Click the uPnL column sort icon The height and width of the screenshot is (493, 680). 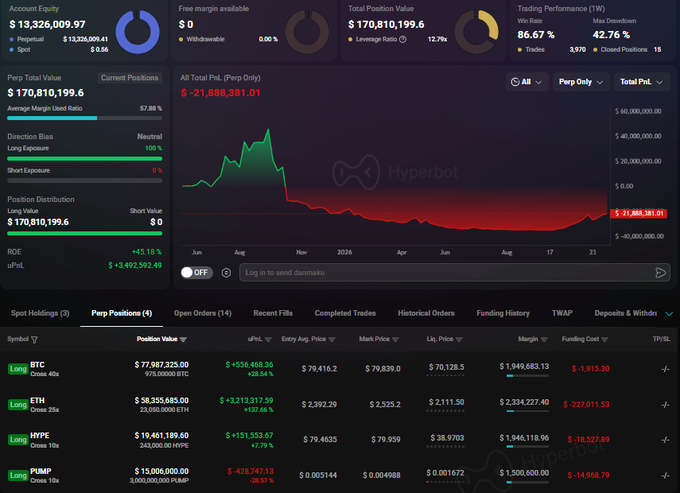(268, 340)
